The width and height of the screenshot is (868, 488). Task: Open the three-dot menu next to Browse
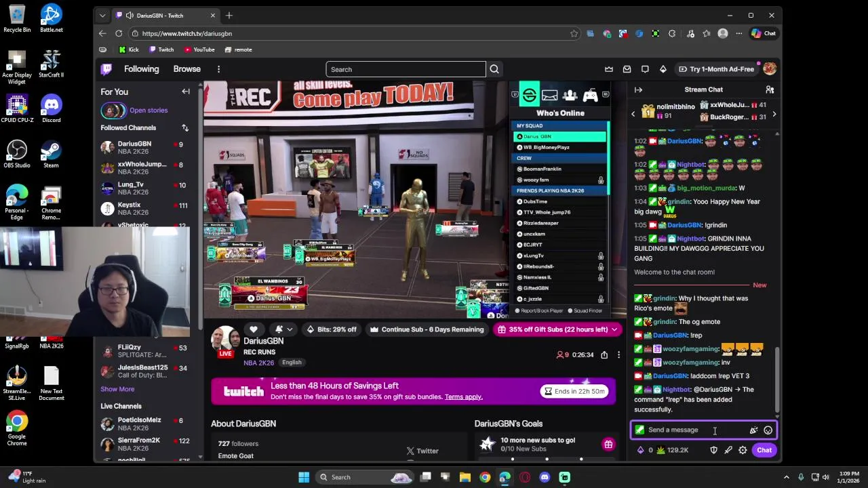pyautogui.click(x=218, y=69)
